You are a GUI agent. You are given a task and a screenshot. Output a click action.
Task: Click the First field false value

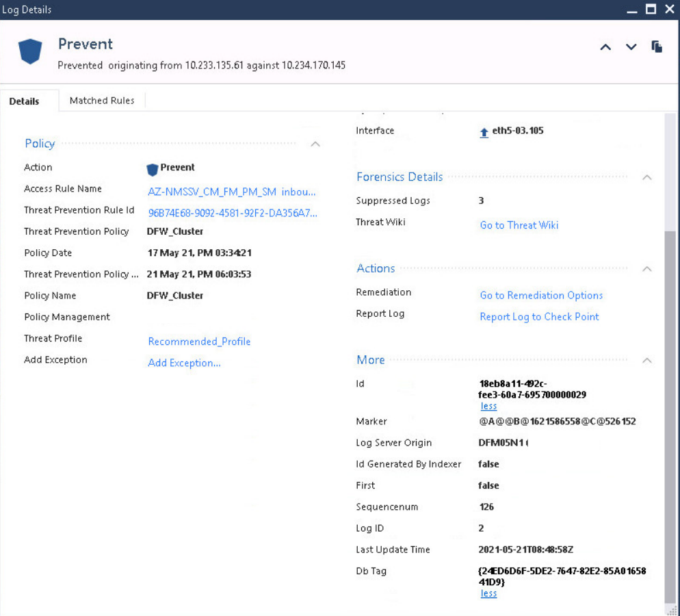tap(488, 485)
